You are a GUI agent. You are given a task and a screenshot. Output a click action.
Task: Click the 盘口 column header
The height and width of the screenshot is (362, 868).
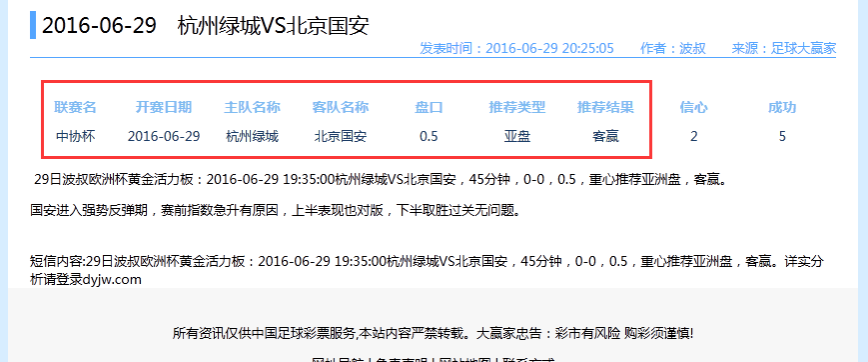point(430,107)
